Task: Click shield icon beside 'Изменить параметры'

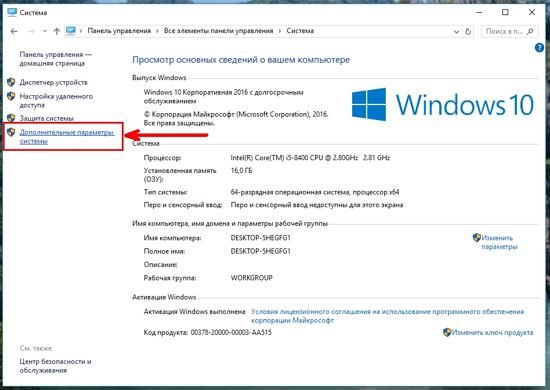Action: pyautogui.click(x=476, y=238)
